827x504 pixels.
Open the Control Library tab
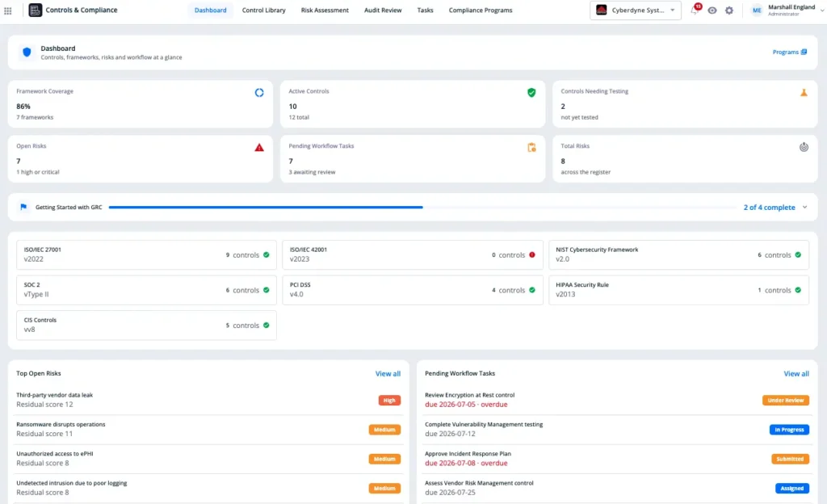coord(264,10)
